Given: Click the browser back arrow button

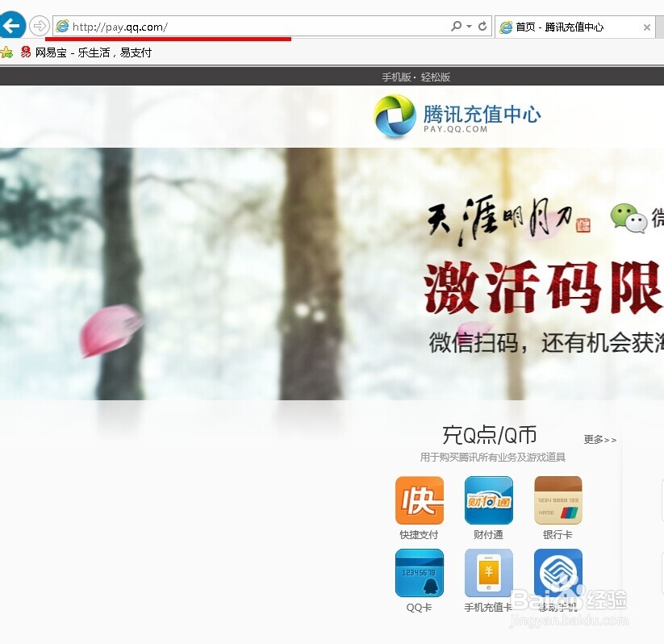Looking at the screenshot, I should tap(12, 26).
